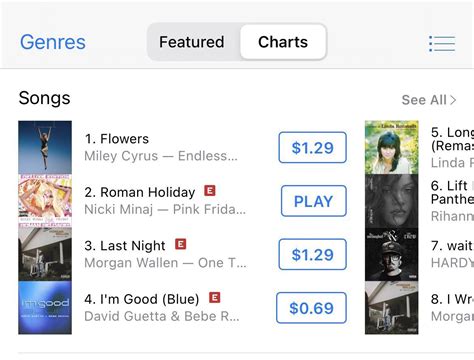This screenshot has height=360, width=474.
Task: Open the Last Night album cover
Action: [x=45, y=254]
